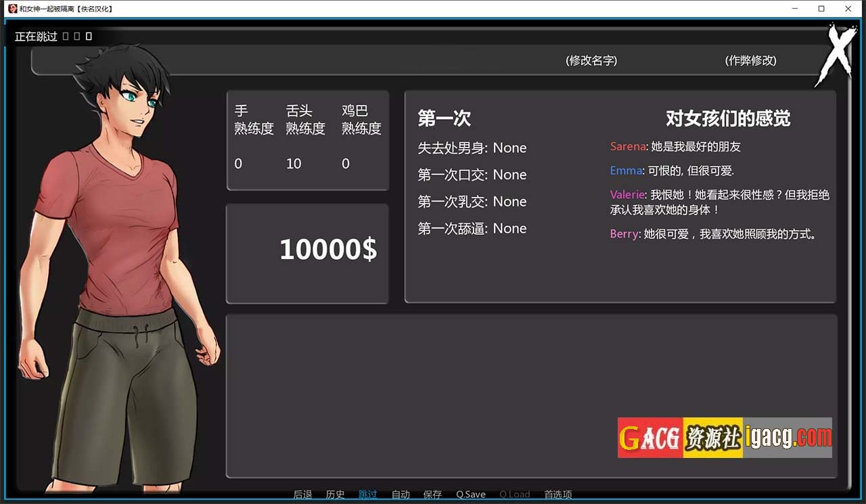Click the game icon in the title bar
Viewport: 866px width, 504px height.
12,9
